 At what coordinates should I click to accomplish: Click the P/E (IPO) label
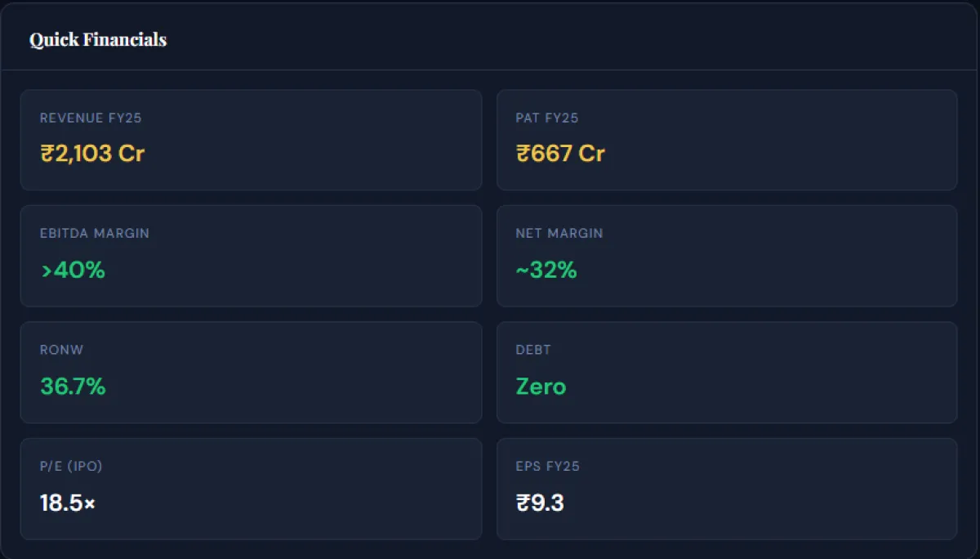(x=71, y=467)
